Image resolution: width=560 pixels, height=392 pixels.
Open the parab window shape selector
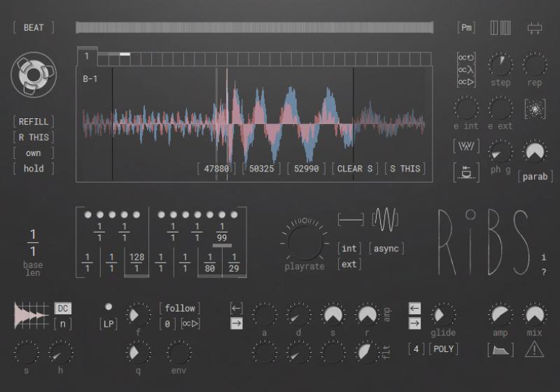pos(535,176)
